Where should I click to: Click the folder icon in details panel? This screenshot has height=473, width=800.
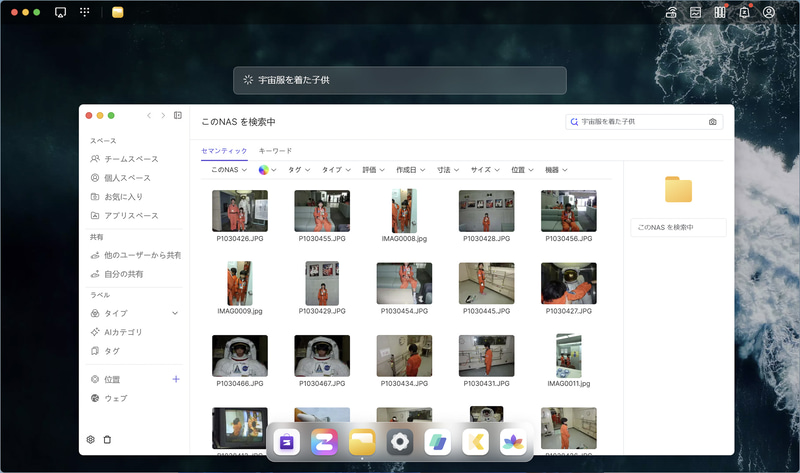coord(678,189)
